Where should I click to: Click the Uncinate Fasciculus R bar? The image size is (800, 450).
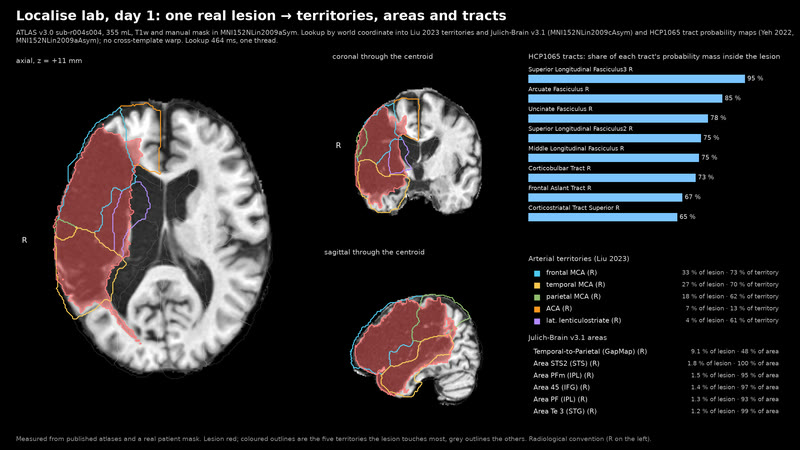click(x=618, y=118)
